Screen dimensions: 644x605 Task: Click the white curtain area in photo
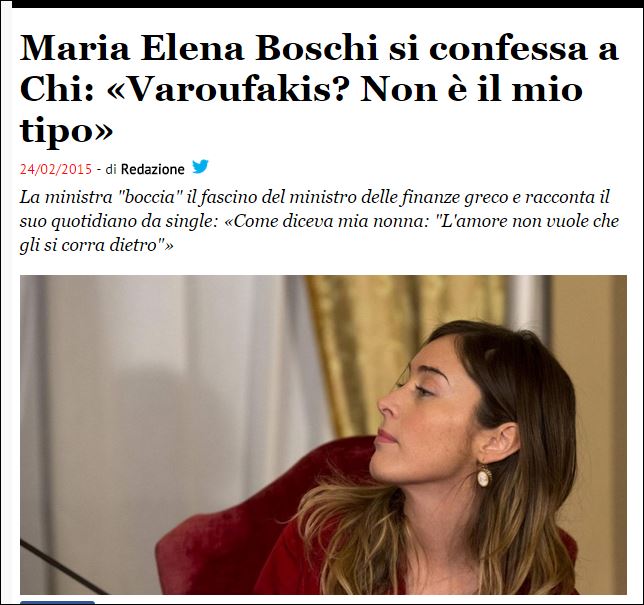point(164,370)
